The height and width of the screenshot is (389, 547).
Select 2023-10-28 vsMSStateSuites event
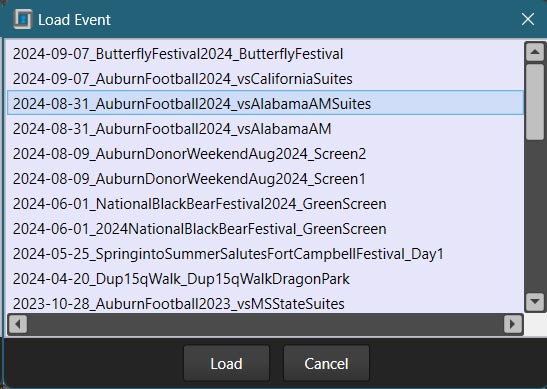[265, 303]
